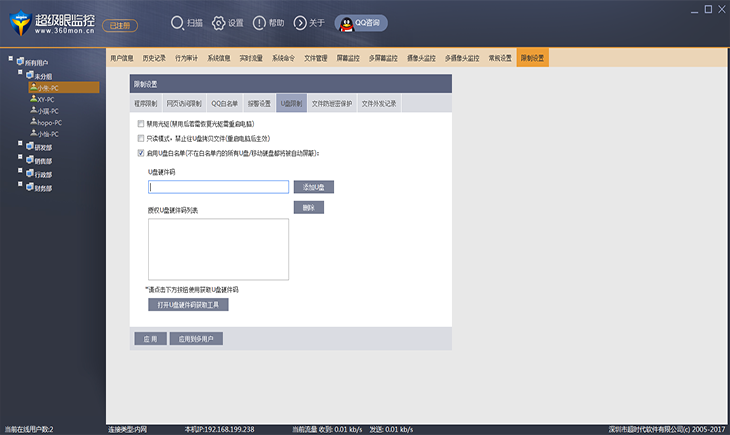Click the QQ咨询 penguin button

click(x=361, y=22)
